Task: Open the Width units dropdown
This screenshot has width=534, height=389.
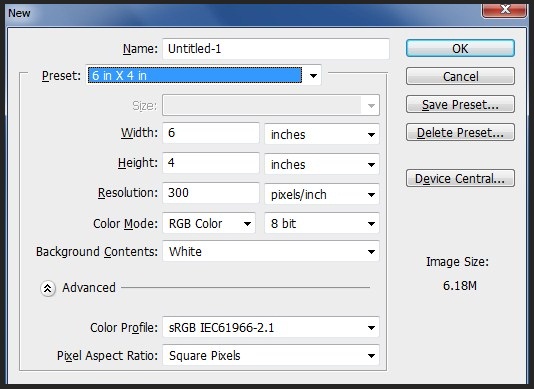Action: pyautogui.click(x=322, y=134)
